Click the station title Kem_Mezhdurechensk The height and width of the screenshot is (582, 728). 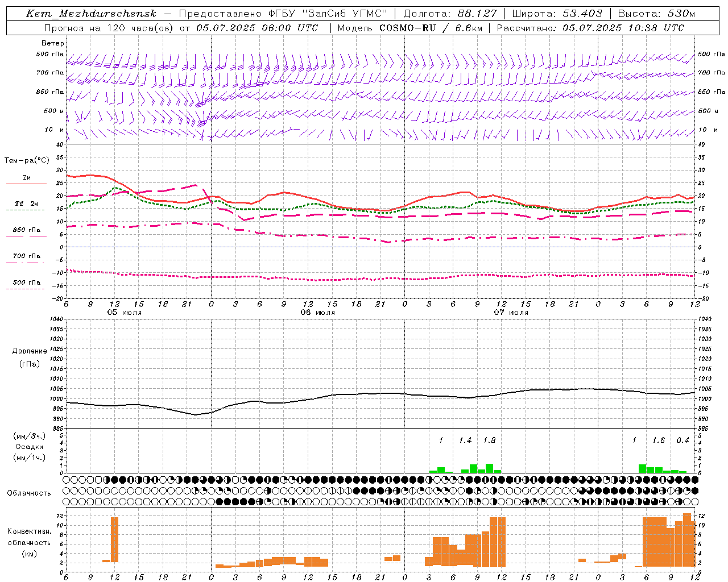tap(91, 14)
